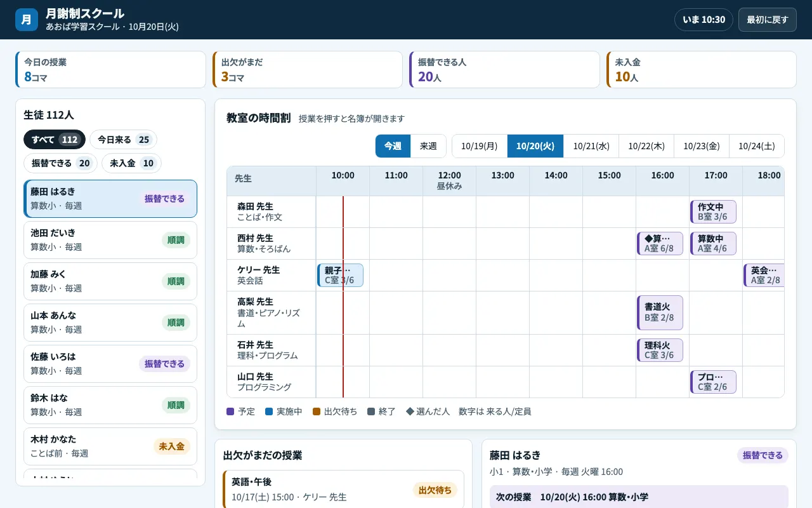Open the 算数中 A室 4/6 class block
Screen dimensions: 812x508
713,244
